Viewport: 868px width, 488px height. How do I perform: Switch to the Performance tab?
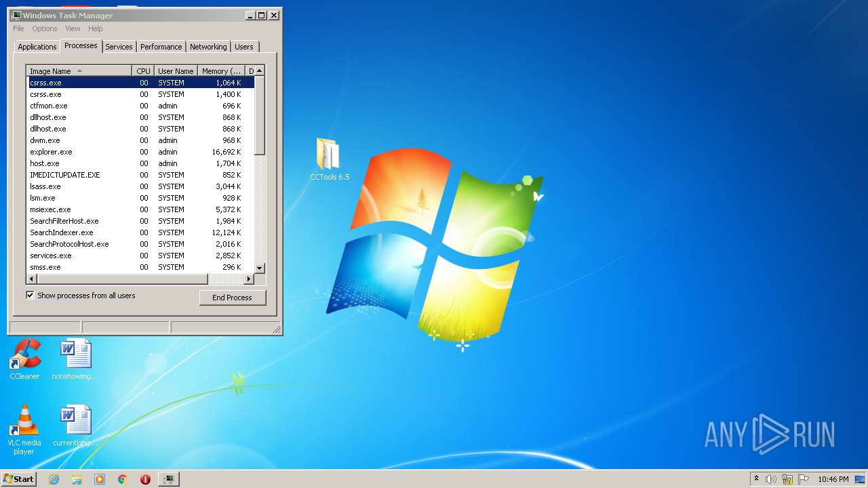tap(161, 47)
